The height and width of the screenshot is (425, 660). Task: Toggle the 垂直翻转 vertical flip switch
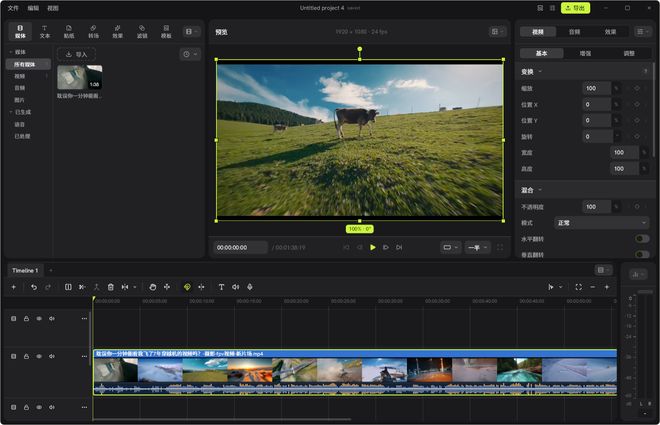click(642, 254)
